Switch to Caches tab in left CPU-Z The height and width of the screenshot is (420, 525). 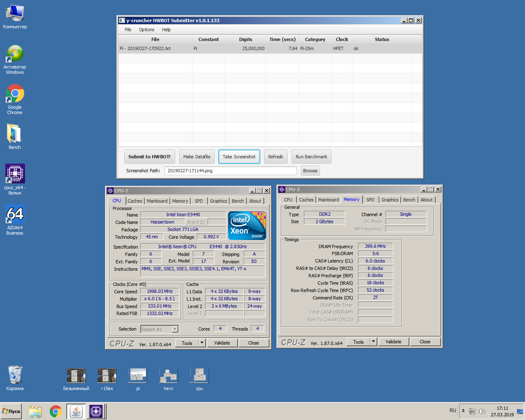135,201
